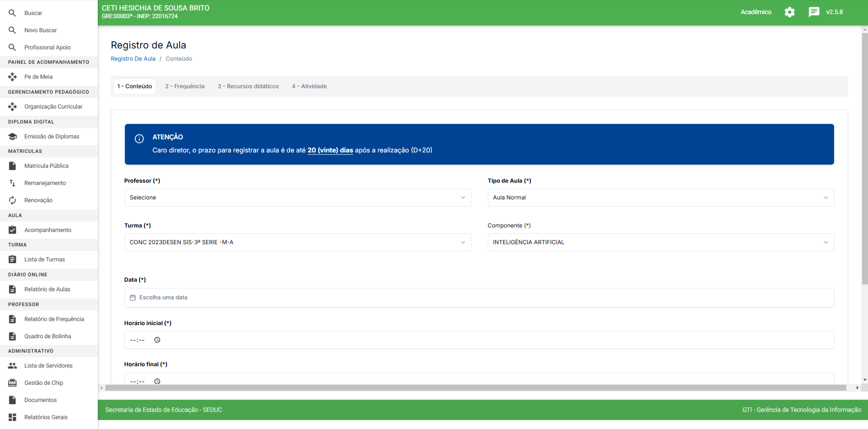Click the horizontal scrollbar at the bottom
Viewport: 868px width, 429px height.
click(x=475, y=388)
